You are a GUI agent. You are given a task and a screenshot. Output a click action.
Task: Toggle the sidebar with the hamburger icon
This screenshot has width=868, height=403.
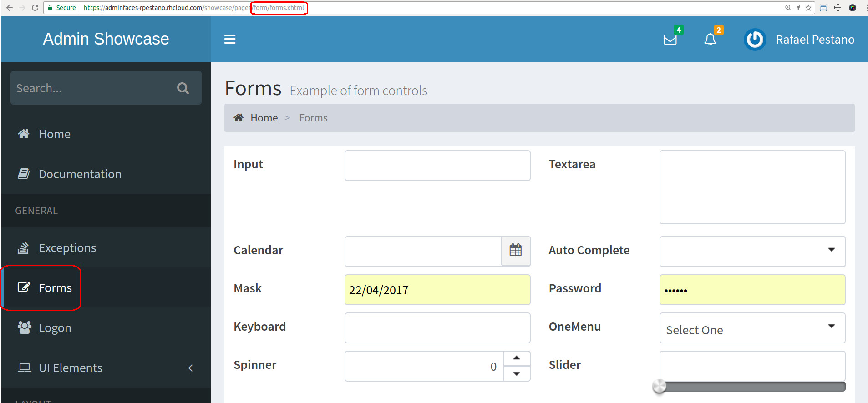230,40
